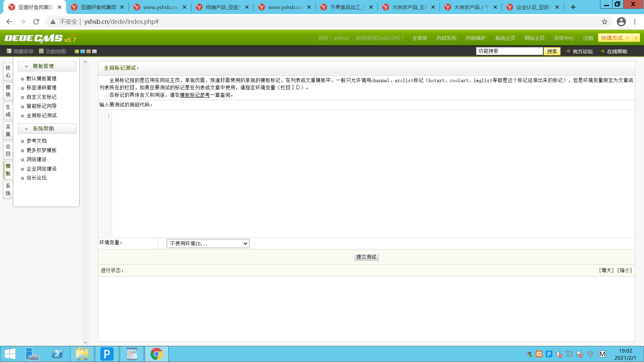The height and width of the screenshot is (362, 644).
Task: Select the blue admin theme swatch
Action: point(83,51)
